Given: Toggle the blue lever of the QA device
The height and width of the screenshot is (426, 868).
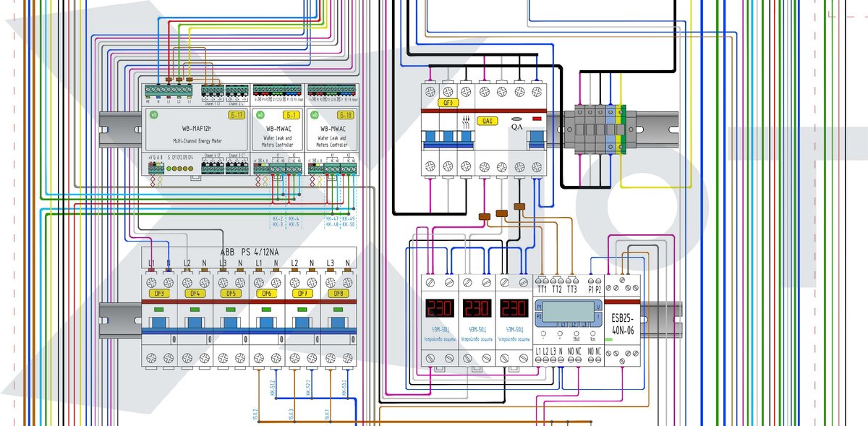Looking at the screenshot, I should 535,140.
